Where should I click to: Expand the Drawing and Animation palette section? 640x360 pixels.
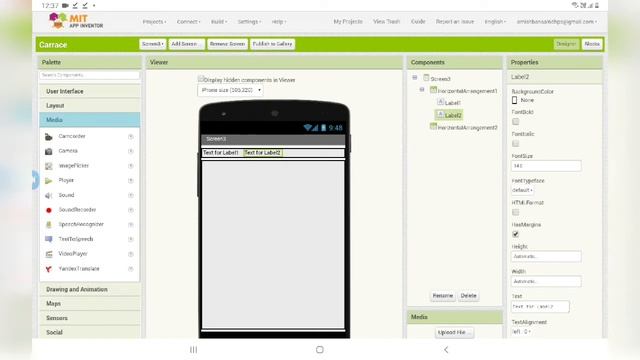tap(90, 289)
